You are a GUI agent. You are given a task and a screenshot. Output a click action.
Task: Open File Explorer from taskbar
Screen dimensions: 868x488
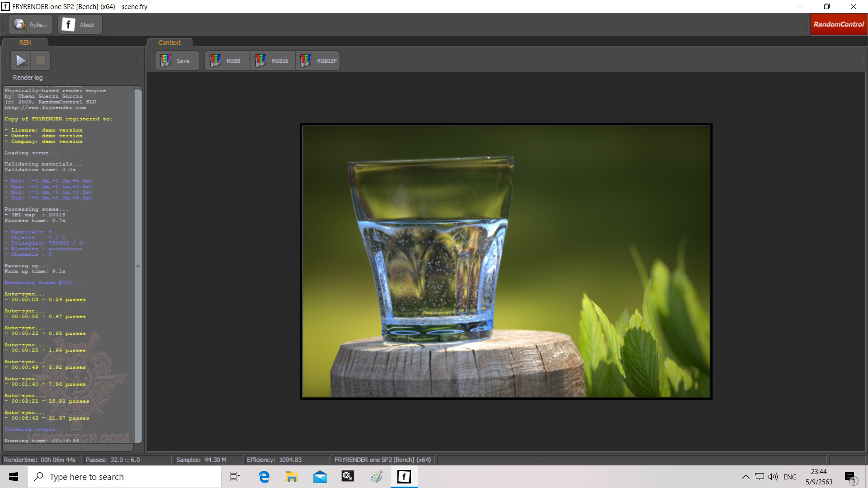292,477
